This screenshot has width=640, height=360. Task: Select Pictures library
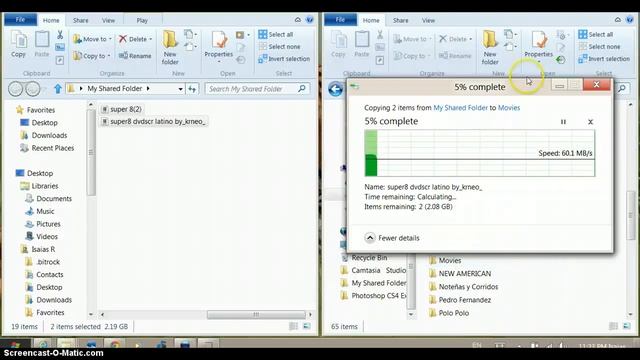coord(43,224)
